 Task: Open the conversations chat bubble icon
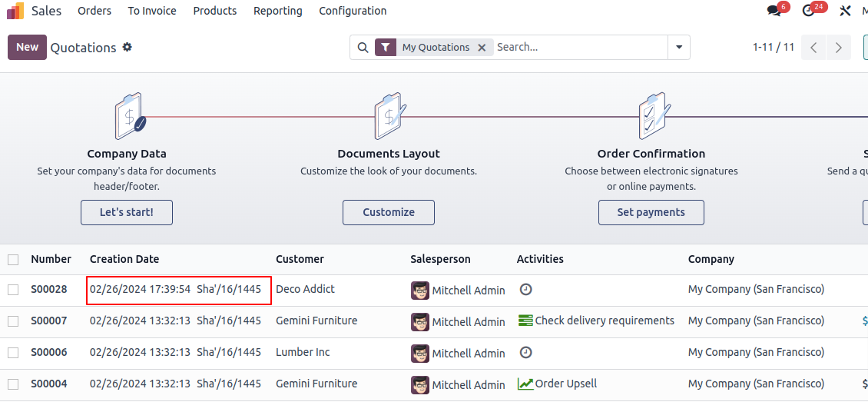click(774, 11)
